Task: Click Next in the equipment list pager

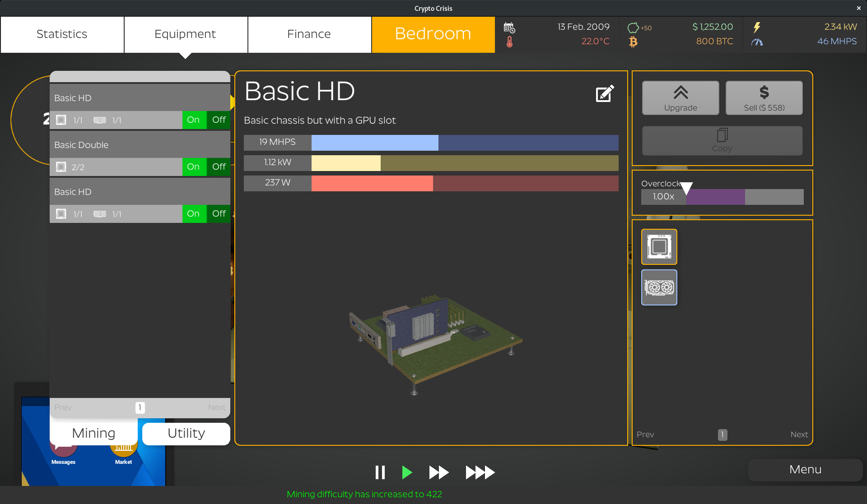Action: pos(217,407)
